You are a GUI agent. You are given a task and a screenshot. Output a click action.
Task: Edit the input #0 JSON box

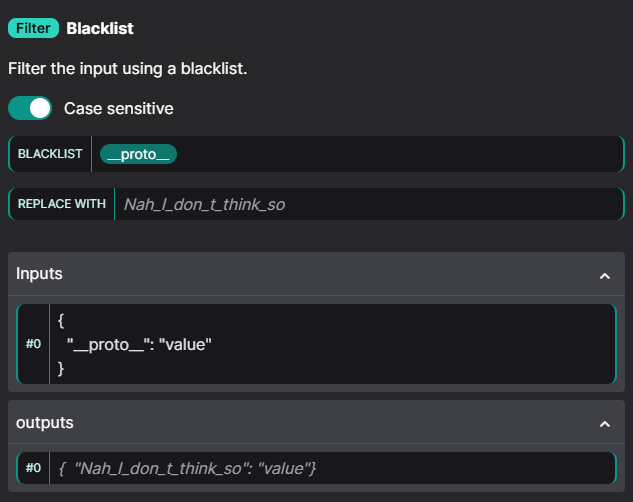(x=333, y=344)
